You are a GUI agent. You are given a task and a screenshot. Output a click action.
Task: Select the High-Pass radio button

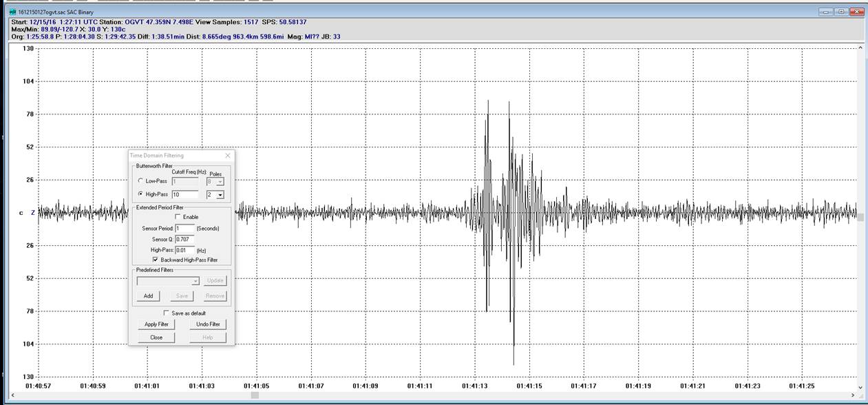click(141, 194)
